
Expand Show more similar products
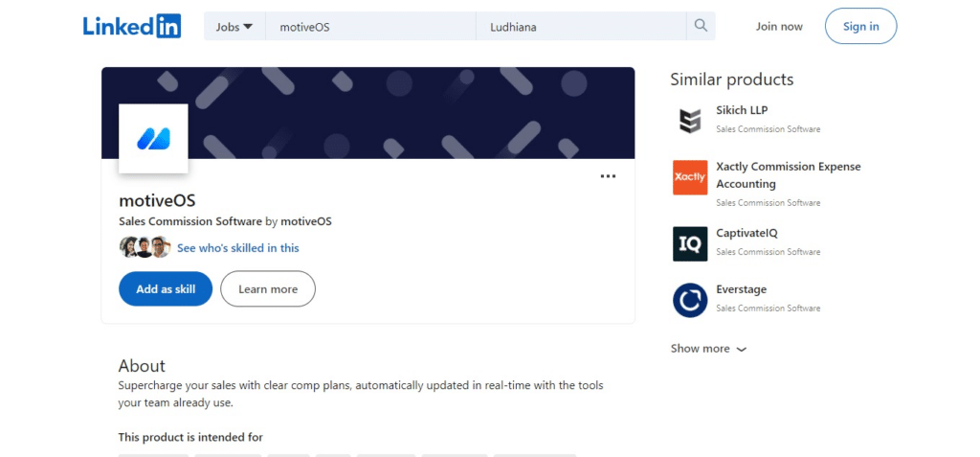coord(708,349)
